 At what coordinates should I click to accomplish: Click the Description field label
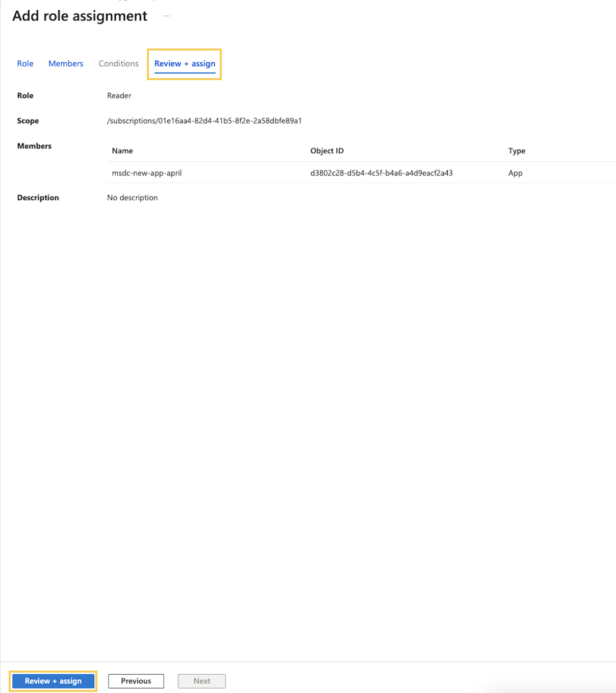[38, 197]
